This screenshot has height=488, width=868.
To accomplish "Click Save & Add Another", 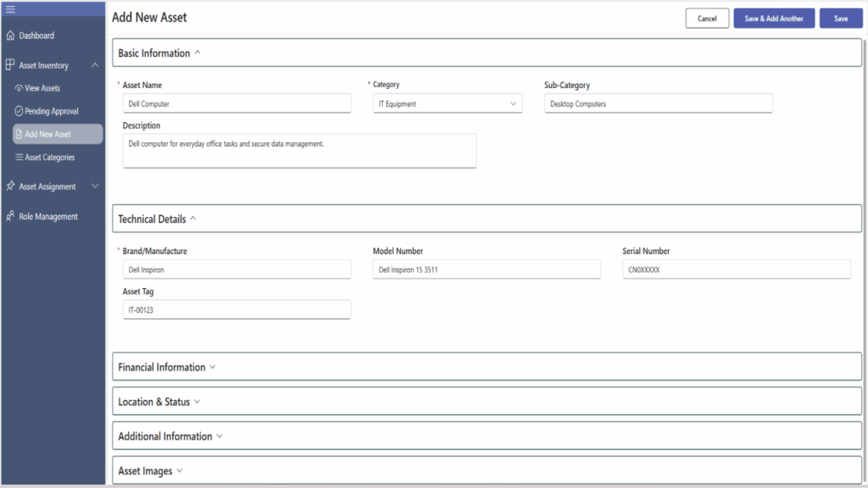I will 773,18.
